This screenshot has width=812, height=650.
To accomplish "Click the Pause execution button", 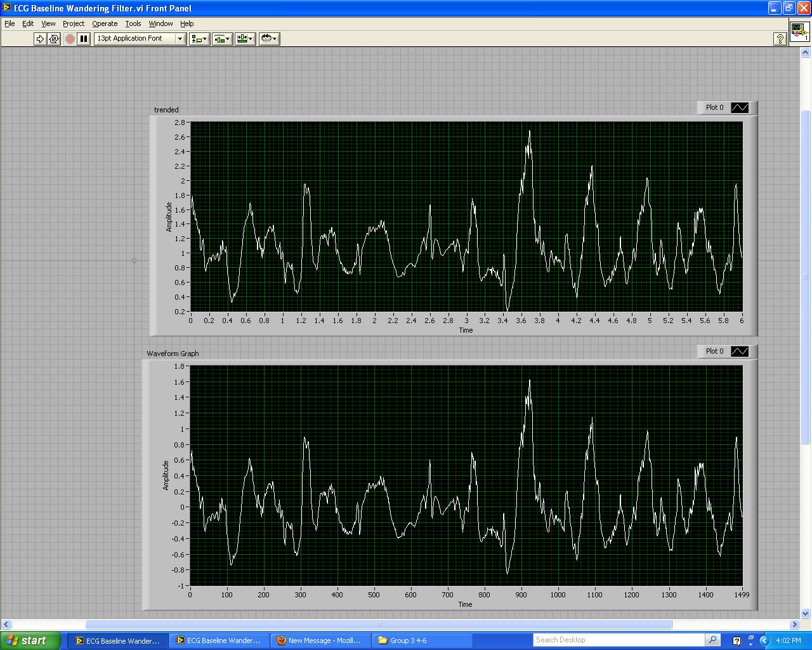I will click(x=84, y=39).
